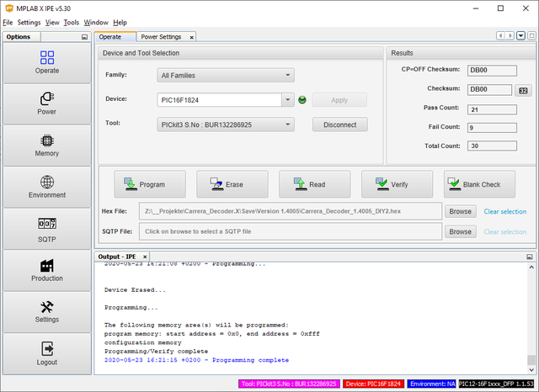Click the green device status indicator
The width and height of the screenshot is (539, 392).
(302, 100)
